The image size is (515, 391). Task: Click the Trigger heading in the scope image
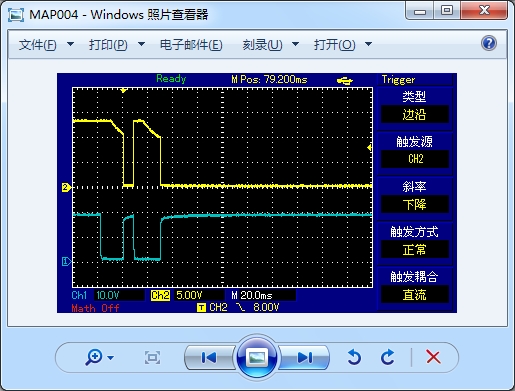(398, 80)
